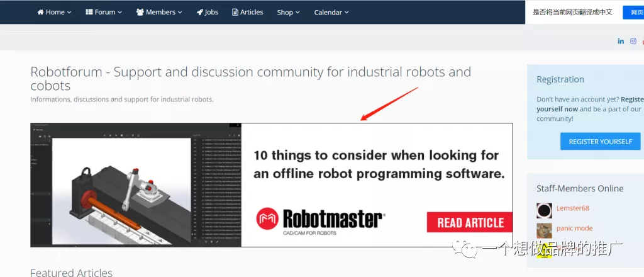
Task: Click READ ARTICLE on the Robotmaster banner
Action: click(x=469, y=222)
